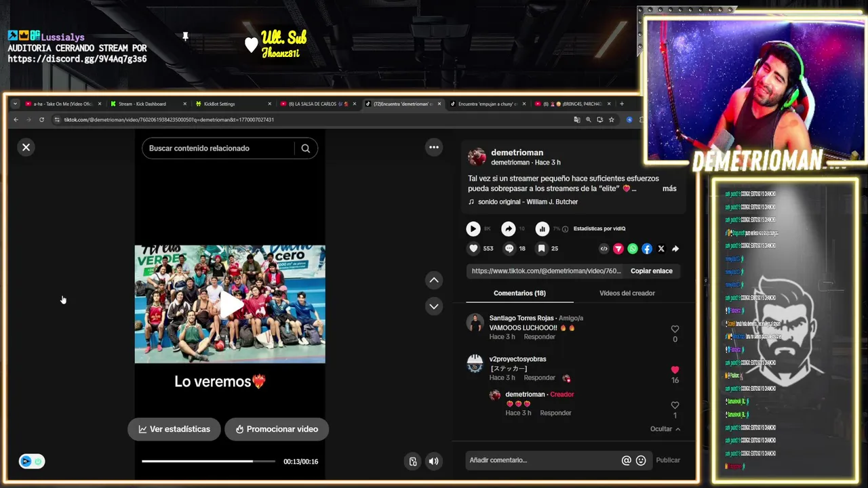Click Santiago Torres Rojas avatar

click(x=475, y=323)
